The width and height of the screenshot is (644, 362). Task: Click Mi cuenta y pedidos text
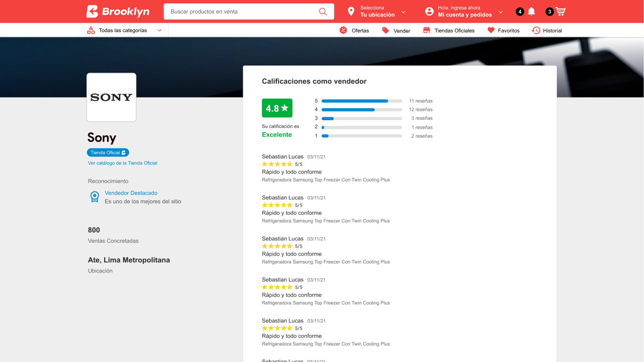465,15
